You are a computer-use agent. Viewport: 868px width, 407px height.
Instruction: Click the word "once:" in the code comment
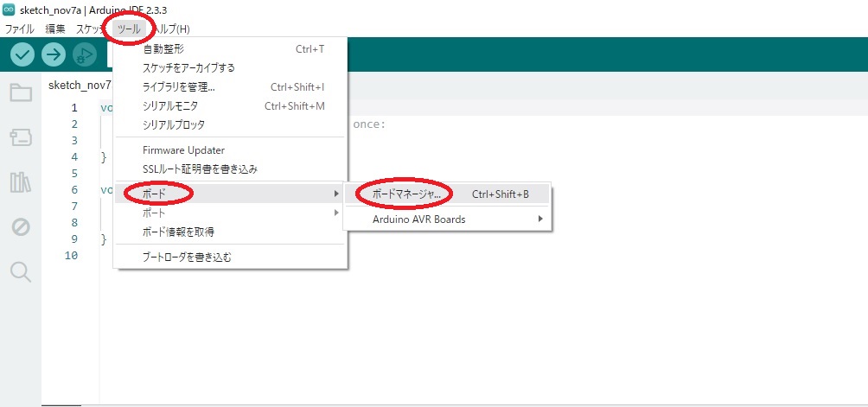[x=368, y=124]
